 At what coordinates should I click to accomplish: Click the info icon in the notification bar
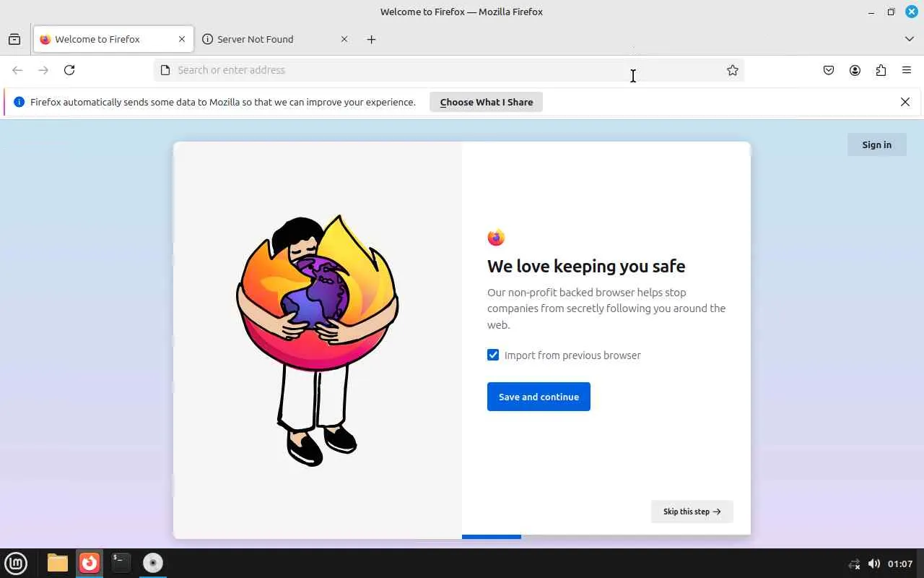click(x=19, y=102)
